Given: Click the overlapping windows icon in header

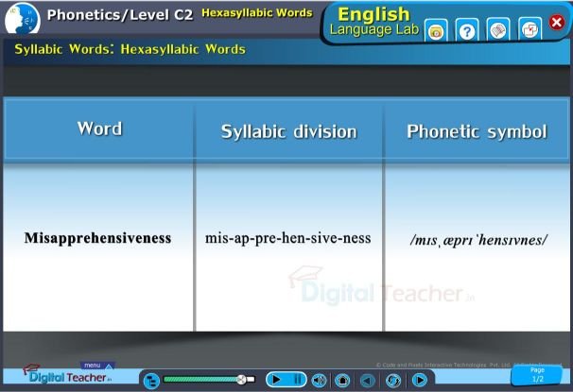Looking at the screenshot, I should tap(530, 30).
